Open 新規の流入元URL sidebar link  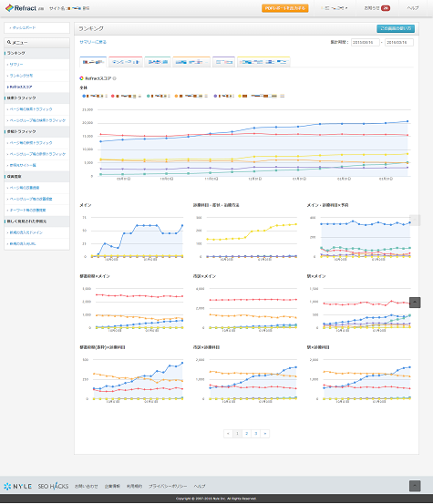point(23,243)
